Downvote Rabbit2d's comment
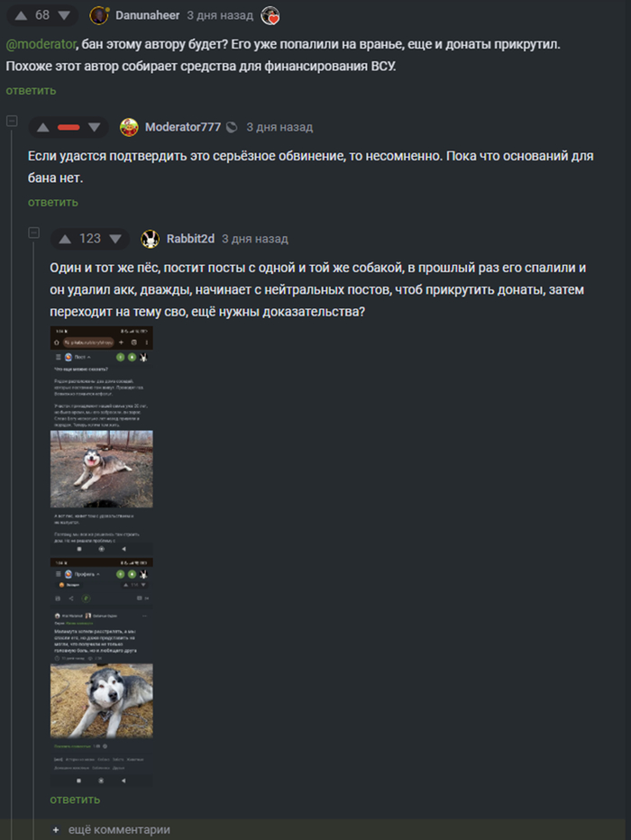The image size is (631, 840). click(115, 239)
